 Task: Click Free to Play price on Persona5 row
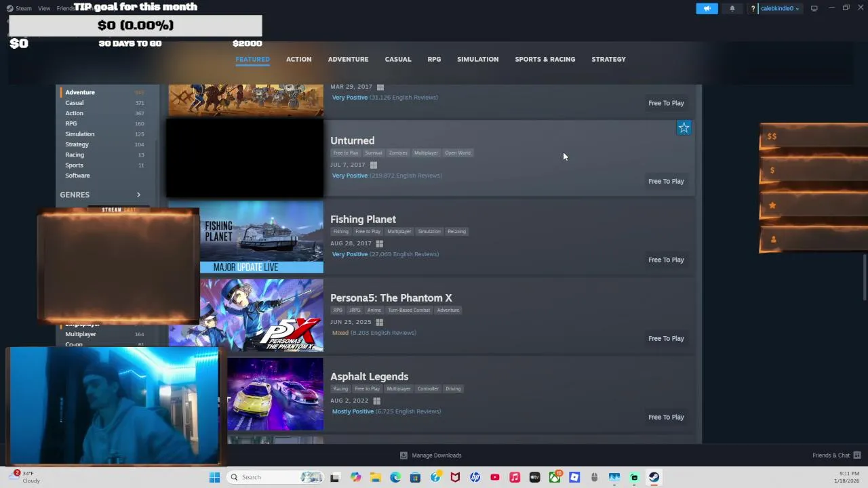coord(666,338)
